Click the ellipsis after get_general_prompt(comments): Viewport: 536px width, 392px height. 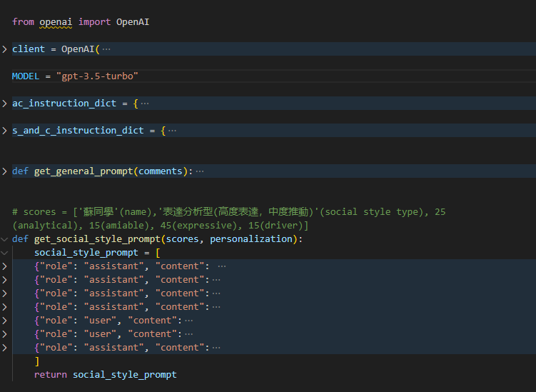[200, 171]
